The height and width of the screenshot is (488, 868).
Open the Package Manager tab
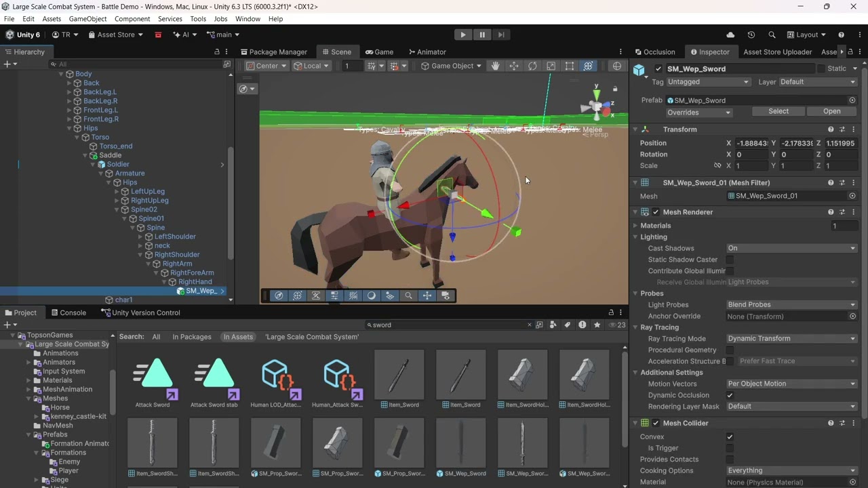(274, 52)
